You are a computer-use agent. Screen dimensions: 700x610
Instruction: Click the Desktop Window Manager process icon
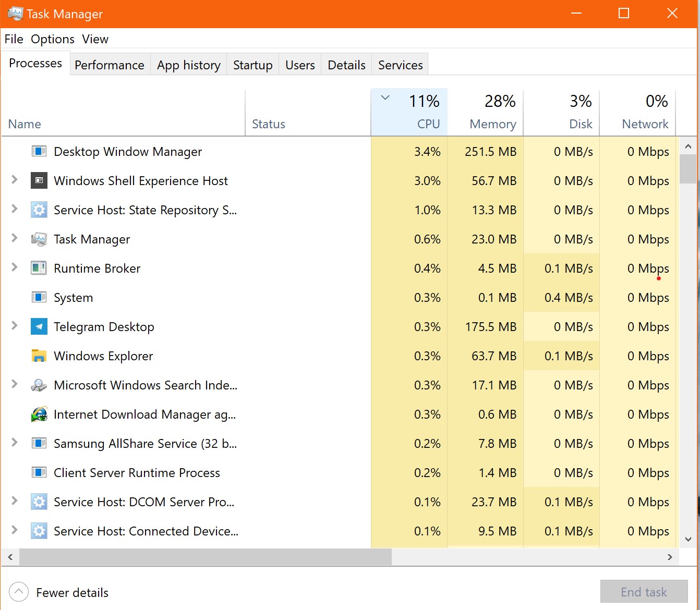pyautogui.click(x=39, y=152)
